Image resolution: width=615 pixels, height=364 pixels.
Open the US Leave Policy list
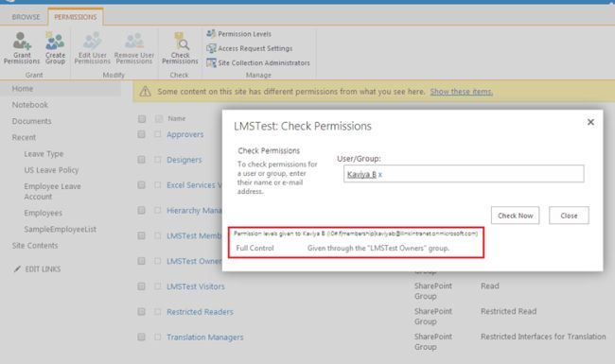click(51, 170)
